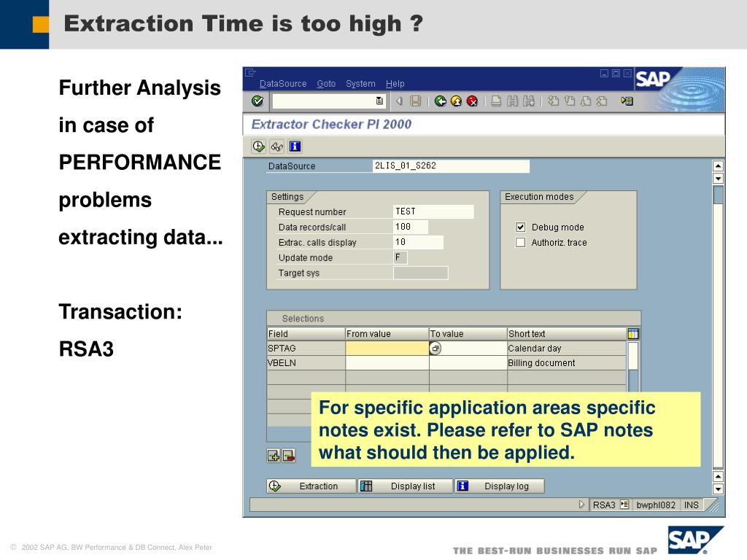Screen dimensions: 747x560
Task: Open the Help menu
Action: click(x=395, y=84)
